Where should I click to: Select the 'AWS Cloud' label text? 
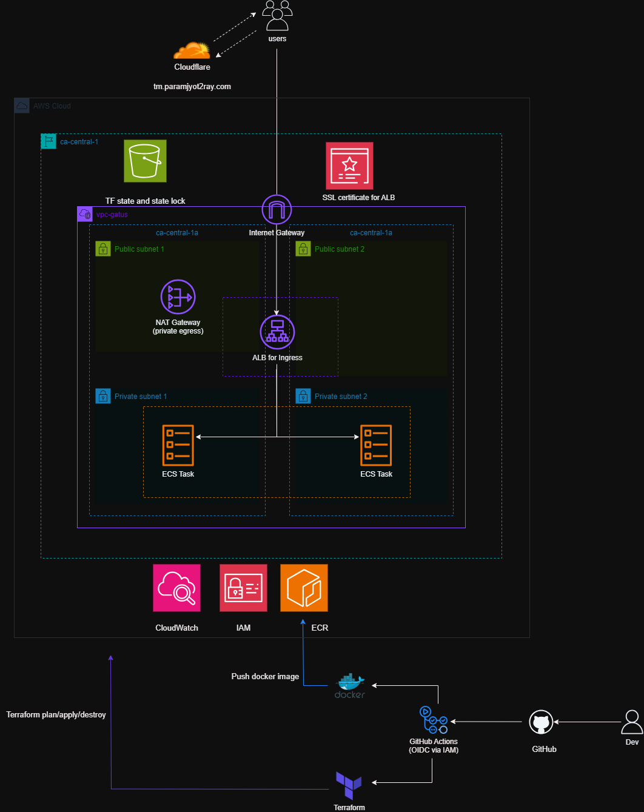coord(52,106)
